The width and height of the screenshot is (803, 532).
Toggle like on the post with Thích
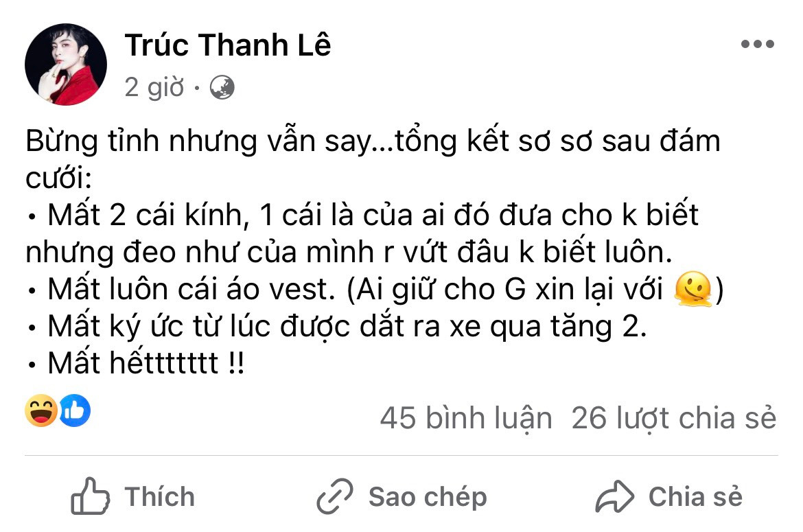(x=134, y=495)
